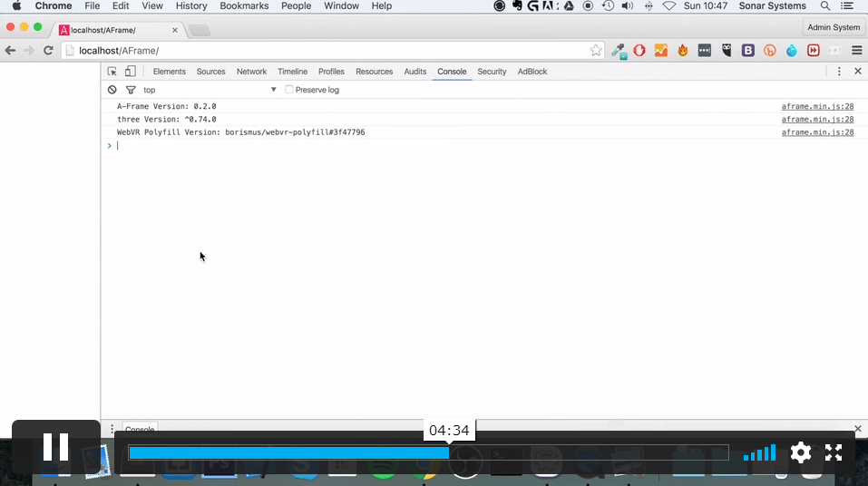Pause the video playback
The height and width of the screenshot is (486, 868).
click(56, 447)
